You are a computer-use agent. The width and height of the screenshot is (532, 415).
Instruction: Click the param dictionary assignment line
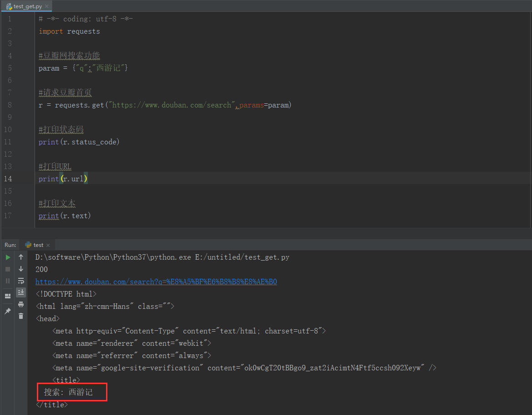83,68
